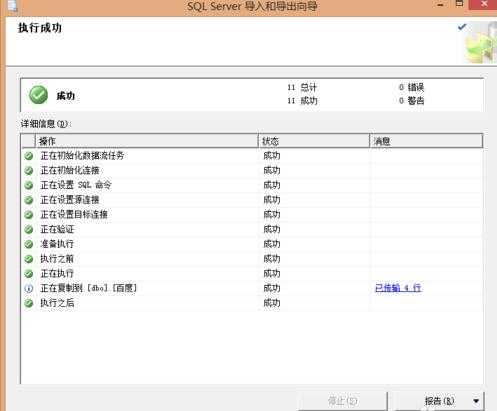Open the 报告 dropdown arrow
Viewport: 497px width, 411px height.
click(x=476, y=401)
